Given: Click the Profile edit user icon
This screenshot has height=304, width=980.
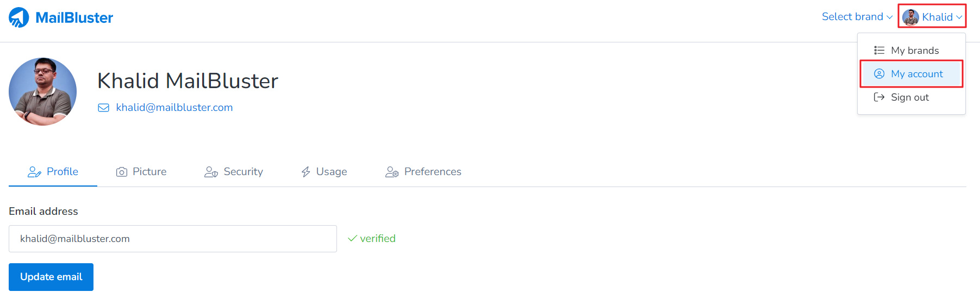Looking at the screenshot, I should (34, 172).
